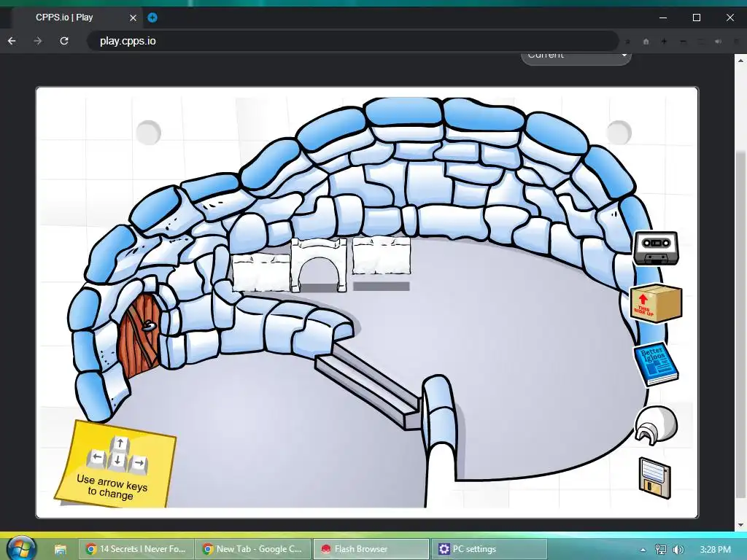Open the 3:28 PM clock
This screenshot has width=747, height=560.
click(x=715, y=550)
